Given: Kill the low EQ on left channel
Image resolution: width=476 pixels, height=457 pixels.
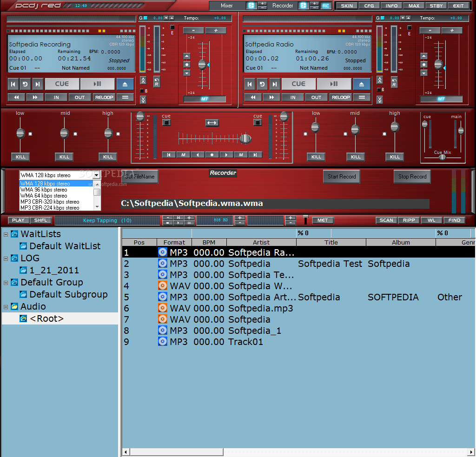Looking at the screenshot, I should click(x=20, y=157).
